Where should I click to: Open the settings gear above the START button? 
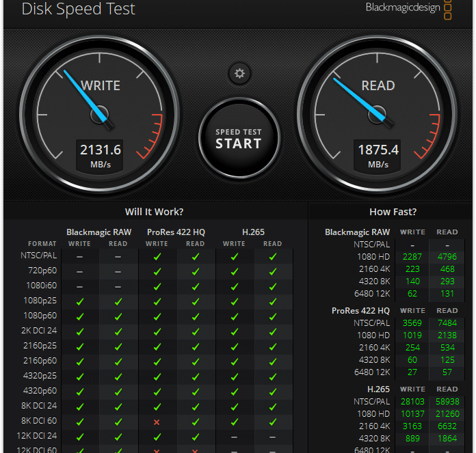tap(239, 73)
